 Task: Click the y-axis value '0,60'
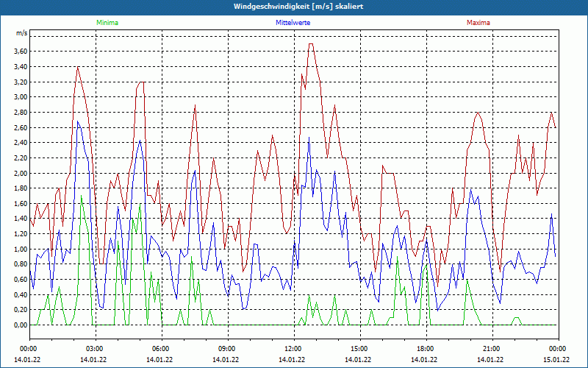pyautogui.click(x=21, y=280)
